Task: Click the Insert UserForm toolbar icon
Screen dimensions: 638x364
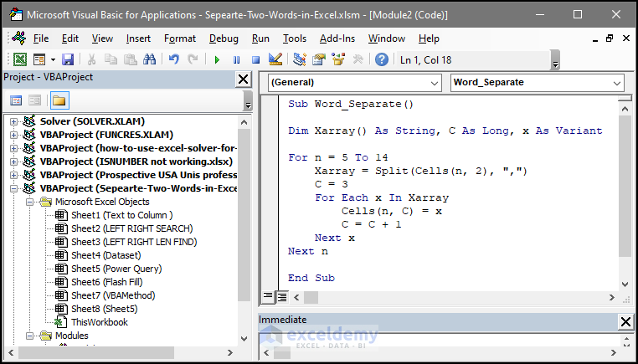Action: tap(39, 60)
